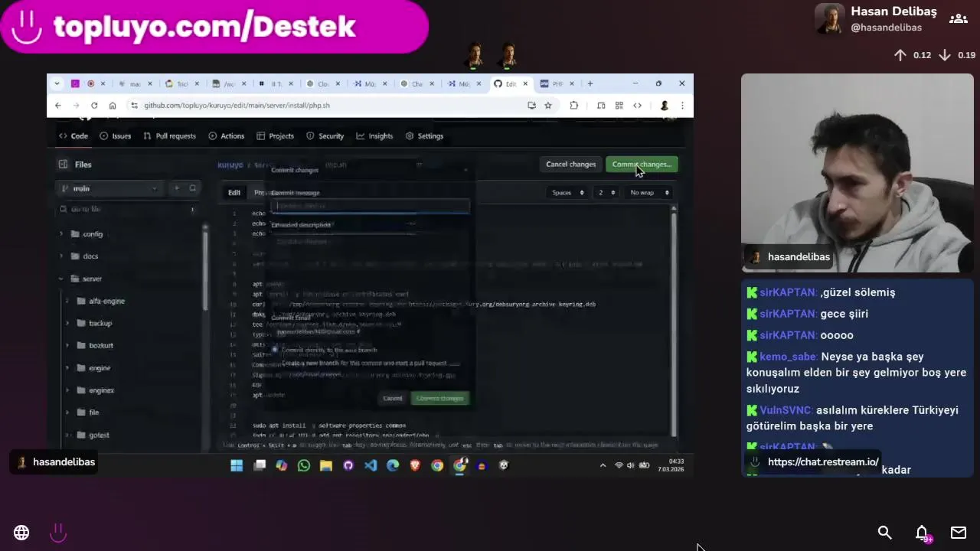Open the viewers people icon
The width and height of the screenshot is (980, 551).
[x=959, y=18]
